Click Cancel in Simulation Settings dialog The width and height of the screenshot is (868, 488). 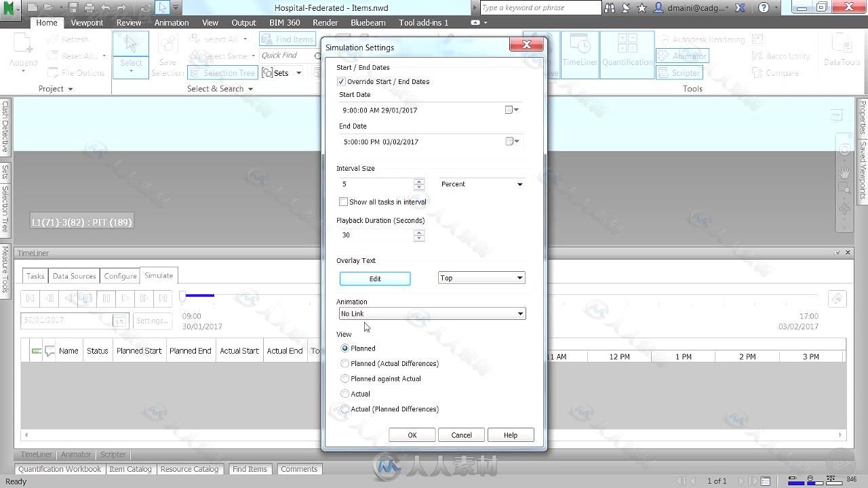[x=461, y=435]
